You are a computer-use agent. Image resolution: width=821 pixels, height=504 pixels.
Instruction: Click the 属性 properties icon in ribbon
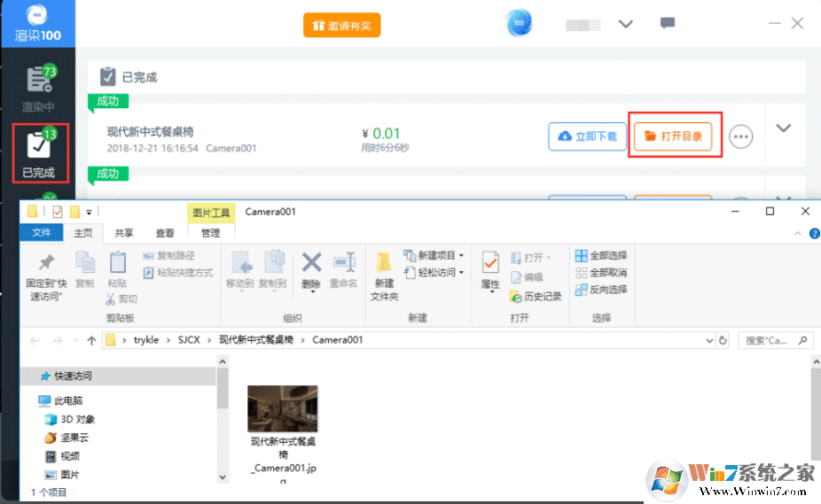(x=490, y=270)
